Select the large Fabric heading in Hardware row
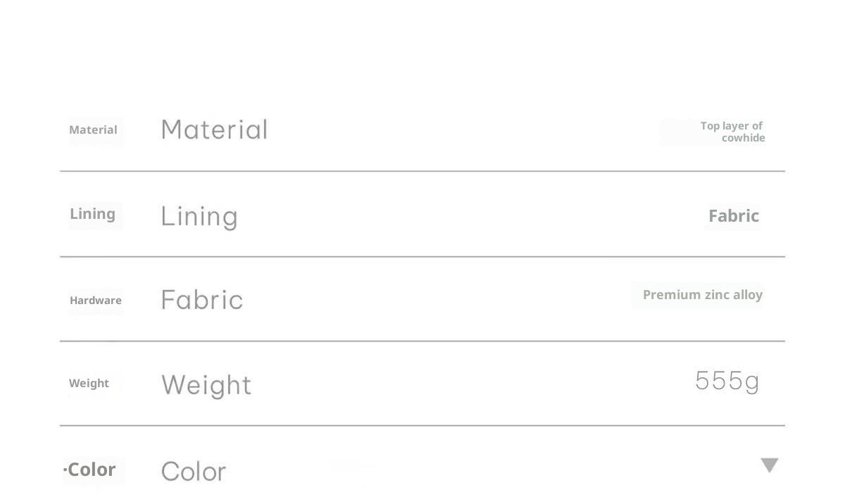The width and height of the screenshot is (845, 504). [x=202, y=300]
